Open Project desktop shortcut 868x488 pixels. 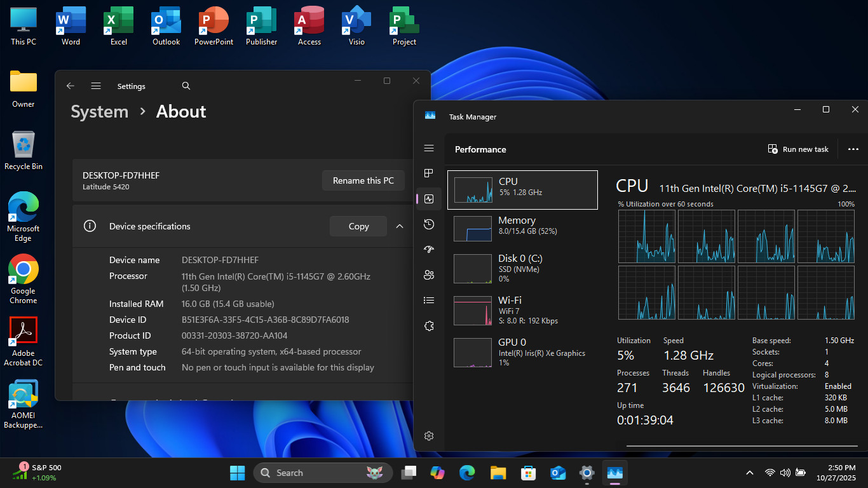[x=404, y=26]
